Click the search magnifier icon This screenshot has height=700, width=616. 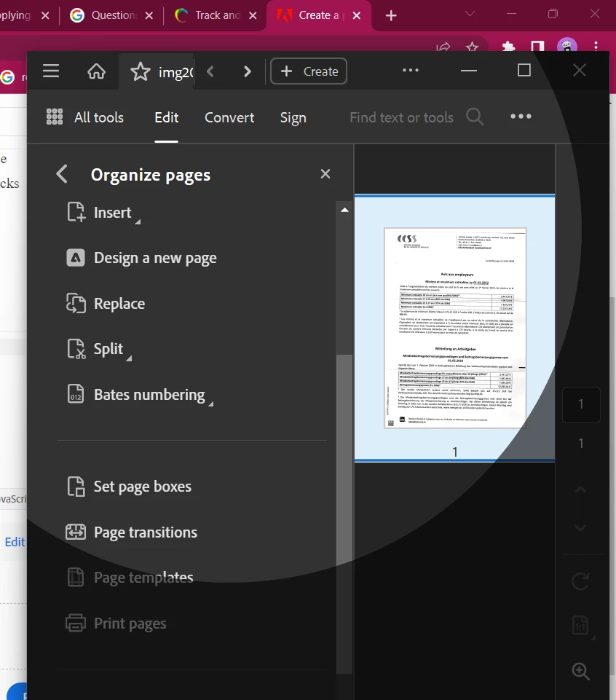[x=475, y=117]
